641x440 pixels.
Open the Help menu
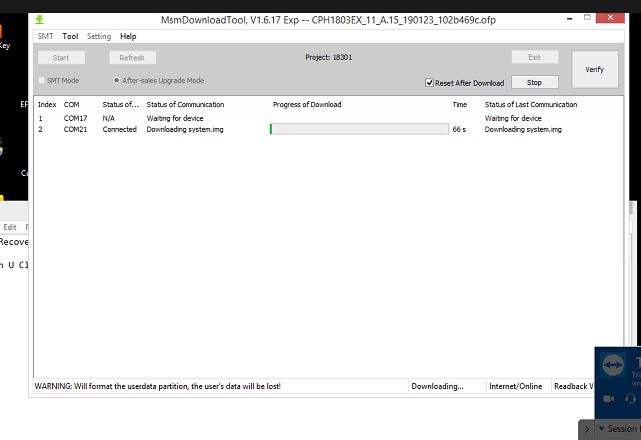(128, 36)
